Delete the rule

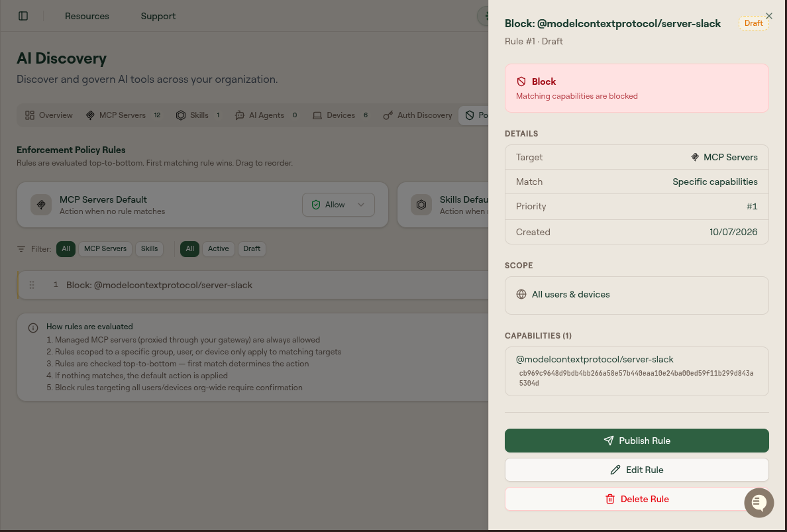click(x=637, y=499)
